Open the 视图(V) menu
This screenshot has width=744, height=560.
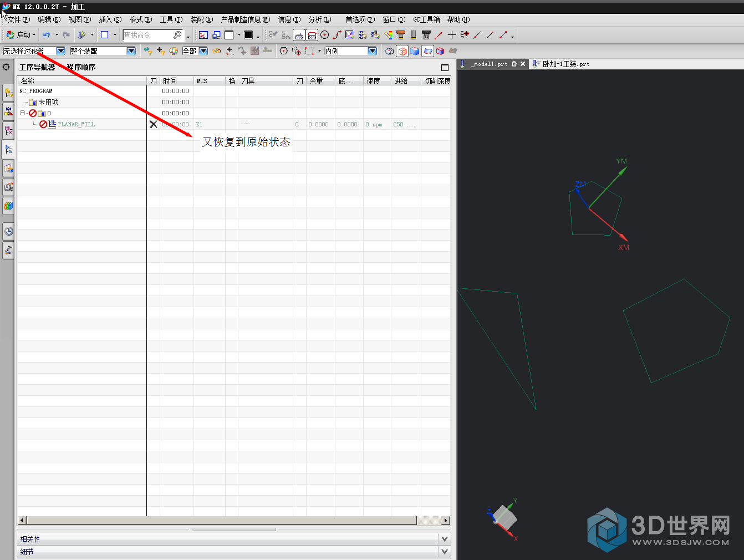(x=80, y=19)
